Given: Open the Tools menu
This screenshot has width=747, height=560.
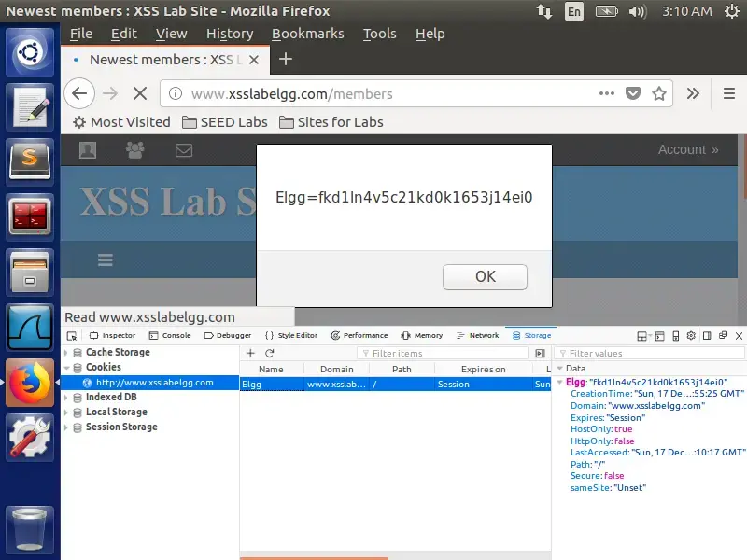Looking at the screenshot, I should click(379, 34).
